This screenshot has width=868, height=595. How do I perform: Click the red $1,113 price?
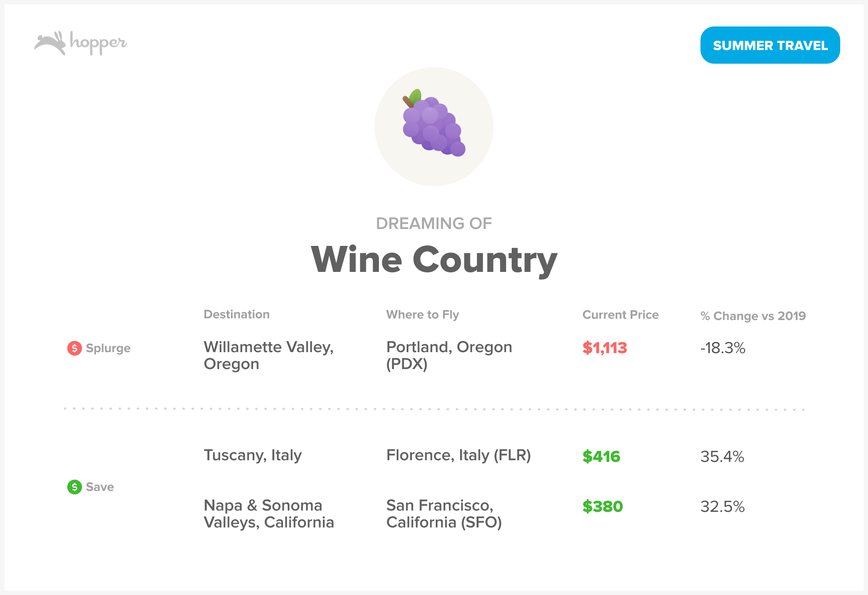click(605, 348)
